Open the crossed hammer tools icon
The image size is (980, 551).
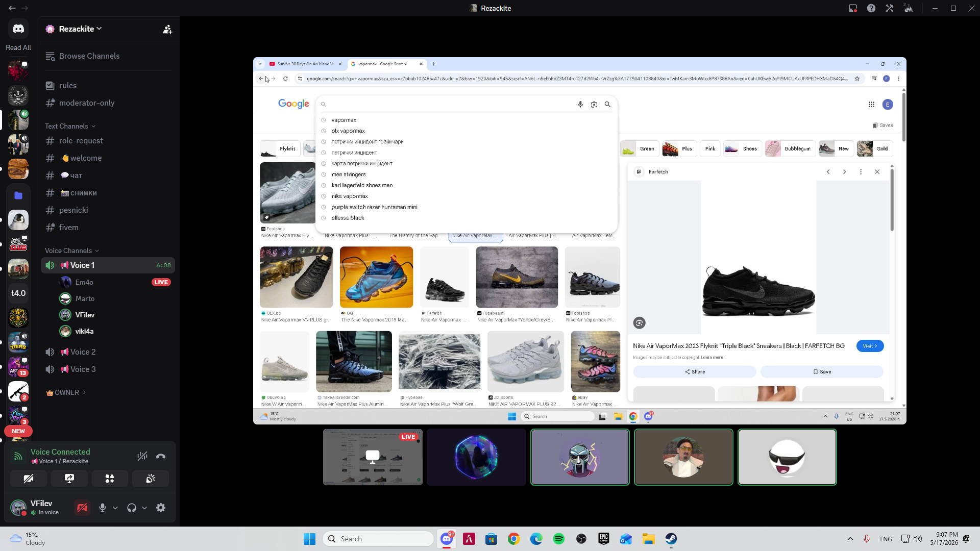[890, 8]
